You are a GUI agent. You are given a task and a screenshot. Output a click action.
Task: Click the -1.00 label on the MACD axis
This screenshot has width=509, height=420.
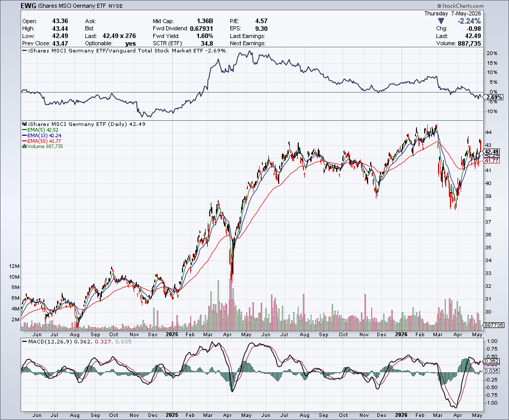[x=492, y=403]
